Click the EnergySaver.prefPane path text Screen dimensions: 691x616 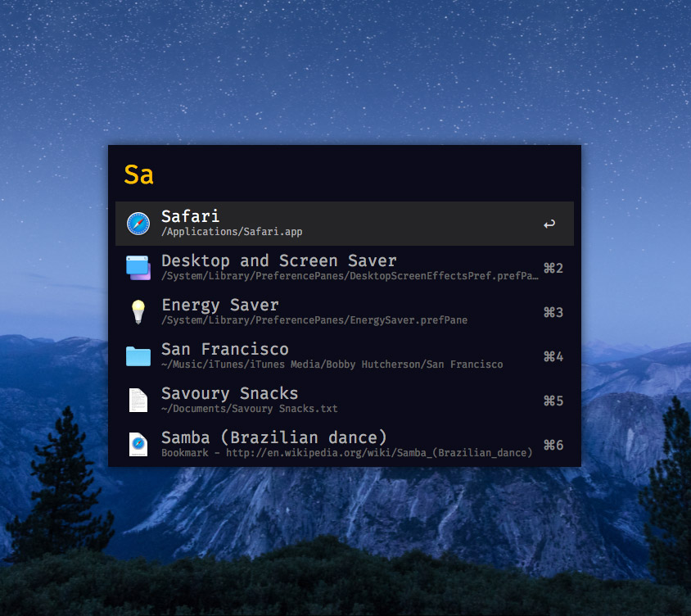click(x=314, y=320)
